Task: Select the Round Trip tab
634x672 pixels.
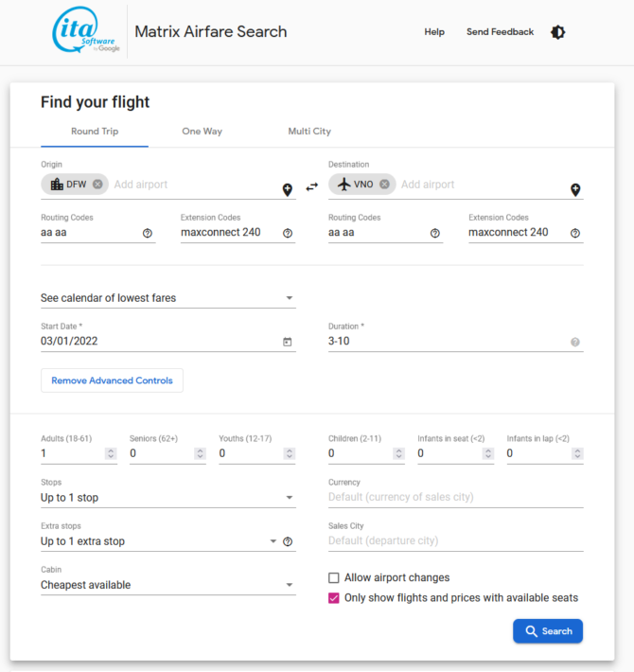Action: (95, 132)
